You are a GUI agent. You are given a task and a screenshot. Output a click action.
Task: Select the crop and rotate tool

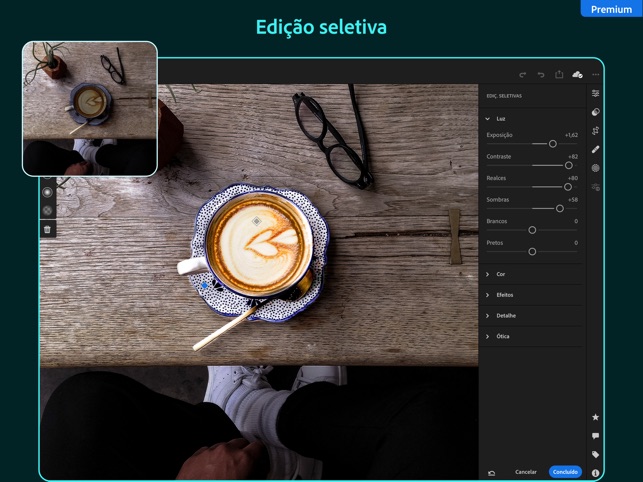pos(596,131)
